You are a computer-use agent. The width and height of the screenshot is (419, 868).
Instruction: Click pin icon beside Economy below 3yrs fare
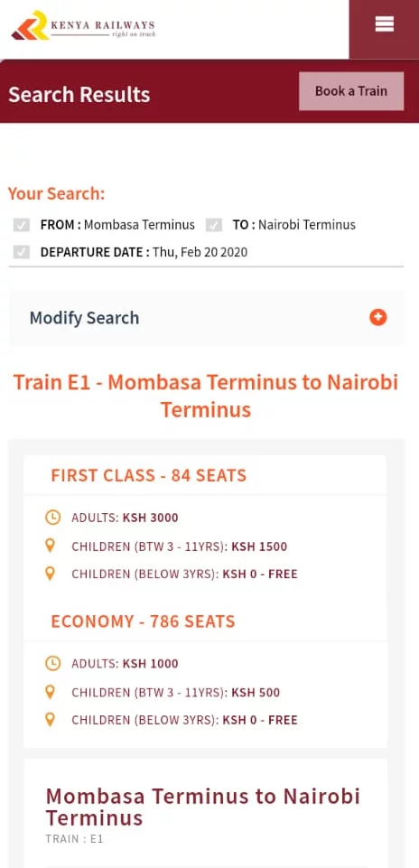click(x=50, y=720)
